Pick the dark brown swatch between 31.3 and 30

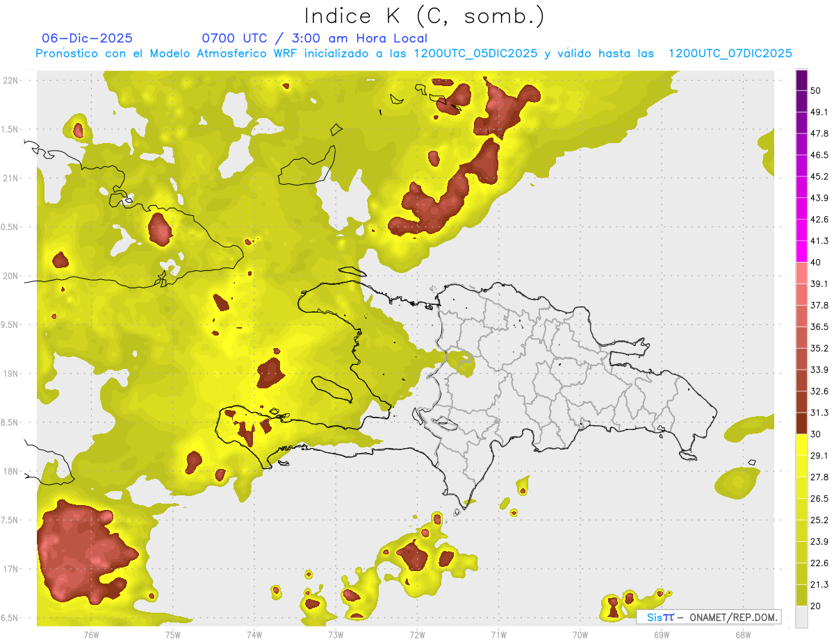801,423
